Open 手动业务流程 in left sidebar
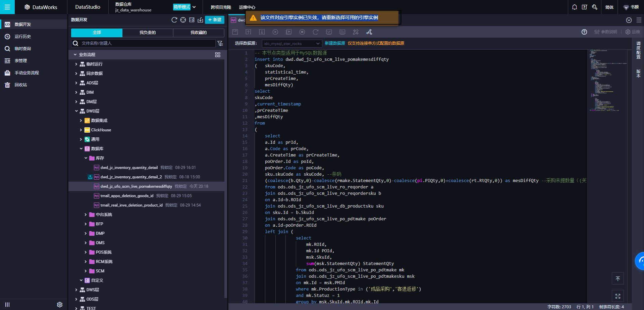The height and width of the screenshot is (310, 644). [x=34, y=73]
